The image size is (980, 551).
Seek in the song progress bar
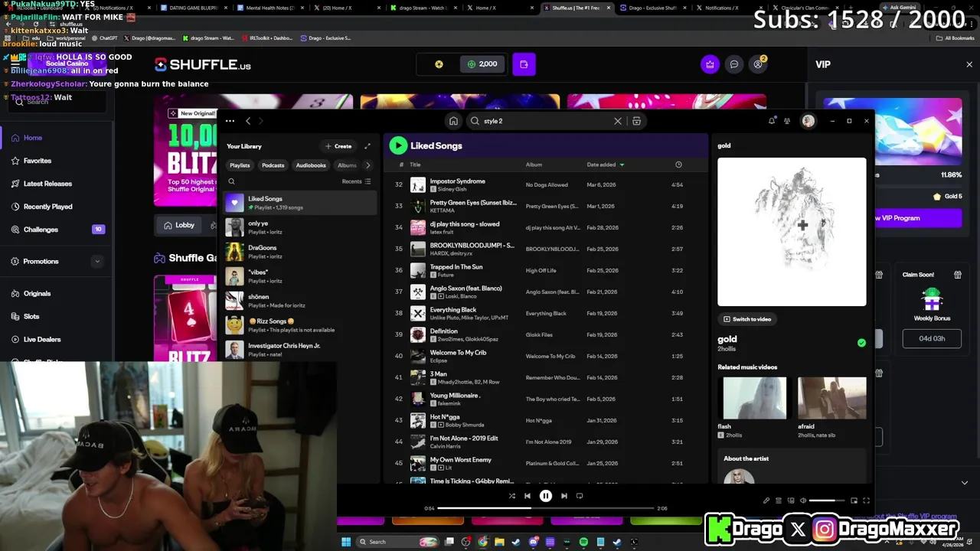[x=546, y=508]
